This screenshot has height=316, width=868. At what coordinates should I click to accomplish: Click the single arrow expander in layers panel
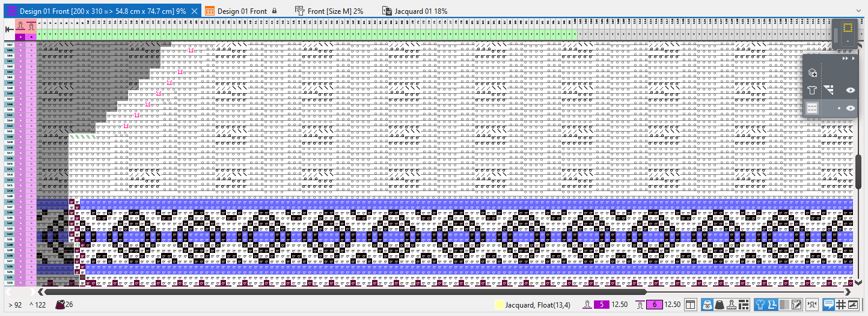(x=854, y=59)
